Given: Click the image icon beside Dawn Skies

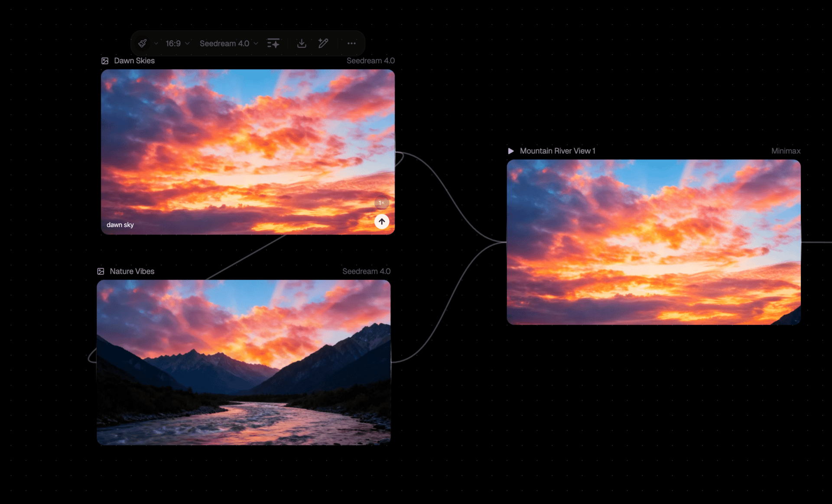Looking at the screenshot, I should click(105, 61).
